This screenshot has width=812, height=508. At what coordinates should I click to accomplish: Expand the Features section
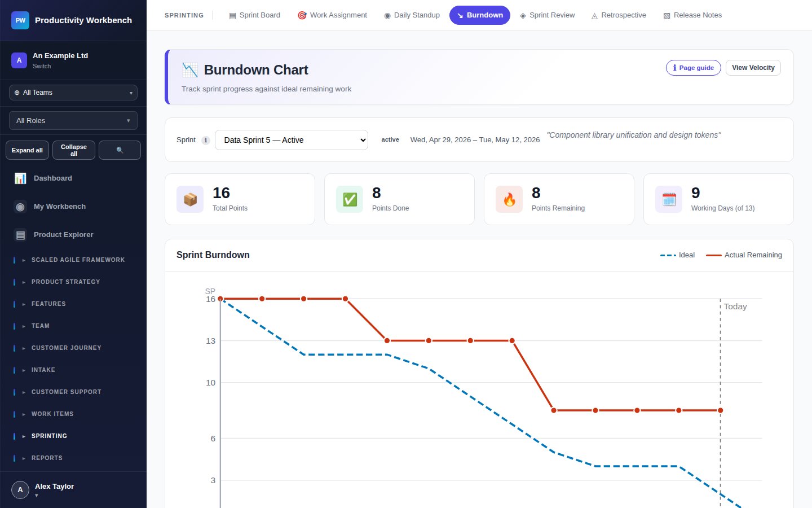pos(73,304)
